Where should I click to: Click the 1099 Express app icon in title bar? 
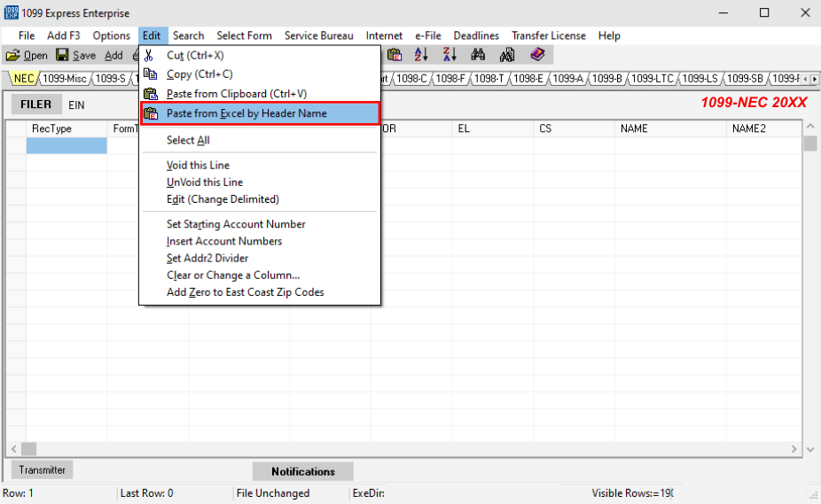pyautogui.click(x=11, y=12)
